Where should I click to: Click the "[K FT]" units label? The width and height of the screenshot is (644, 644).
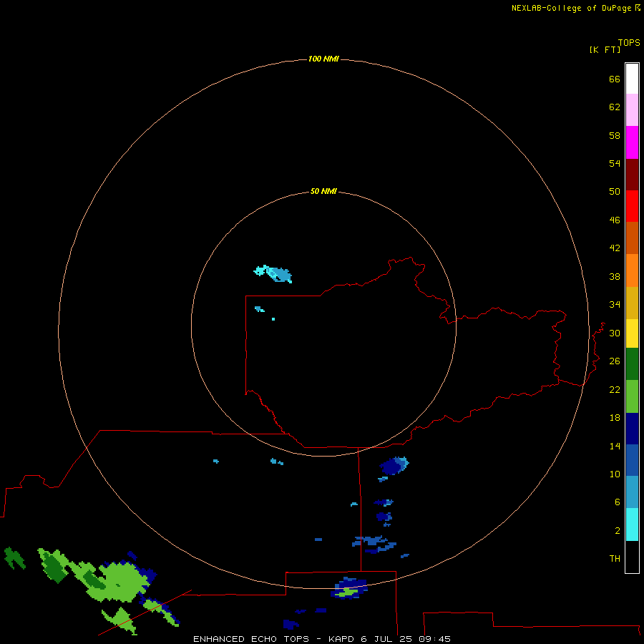point(605,49)
